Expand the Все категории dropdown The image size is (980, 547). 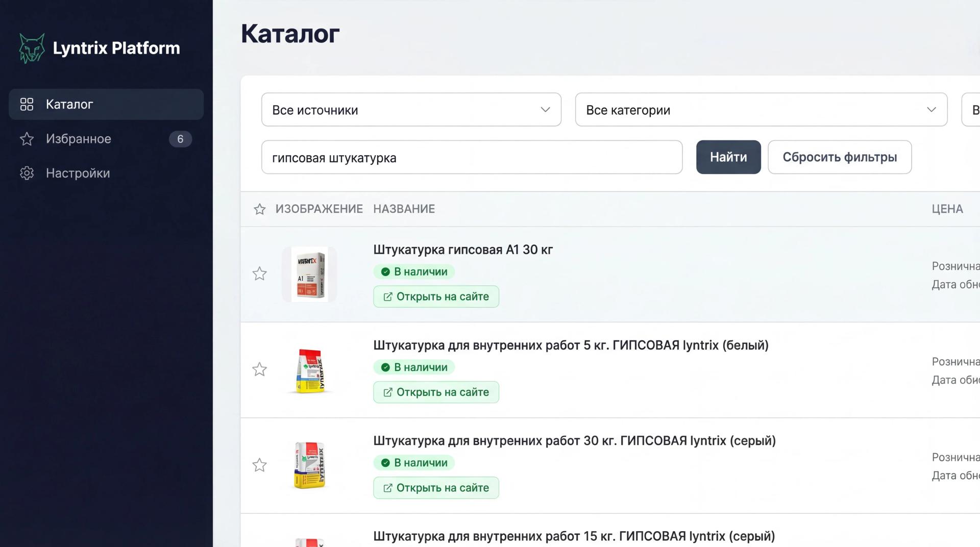pos(761,110)
